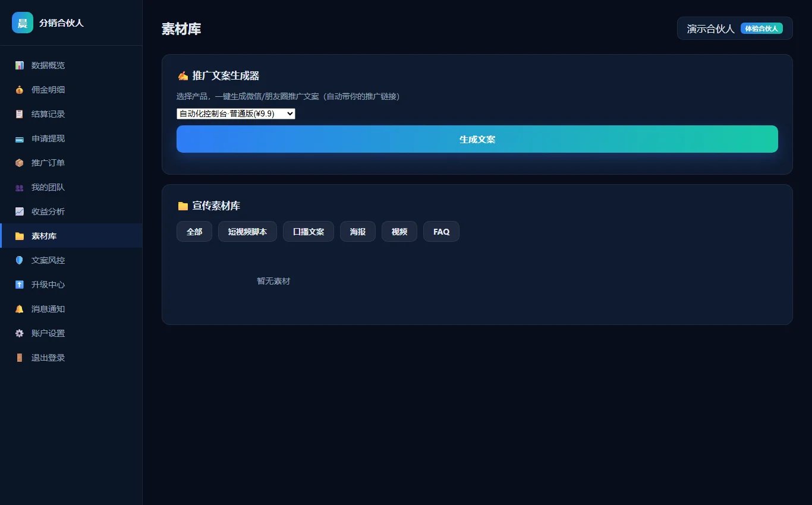Open 收益分析 menu label

pos(48,212)
